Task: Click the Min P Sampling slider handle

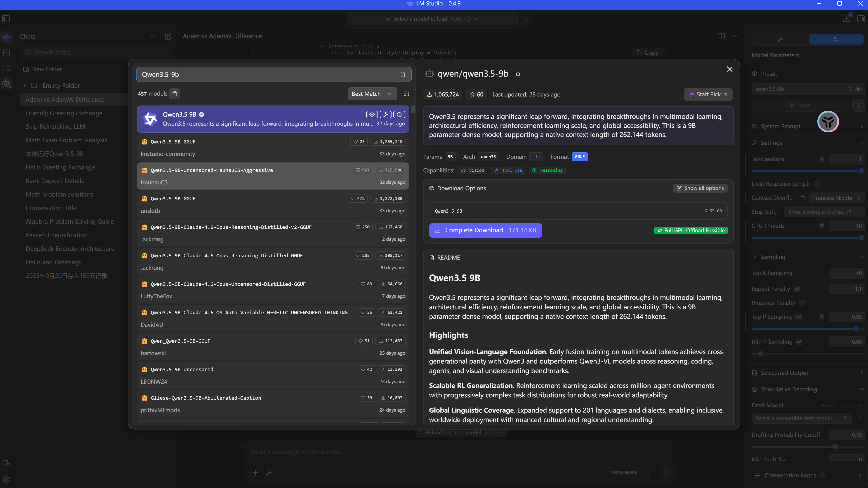Action: (760, 354)
